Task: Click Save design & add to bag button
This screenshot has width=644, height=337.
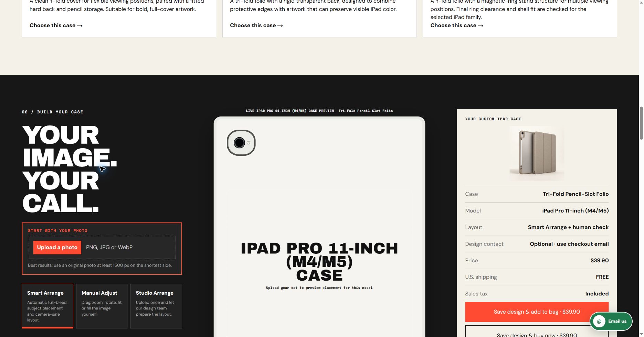Action: (x=537, y=312)
